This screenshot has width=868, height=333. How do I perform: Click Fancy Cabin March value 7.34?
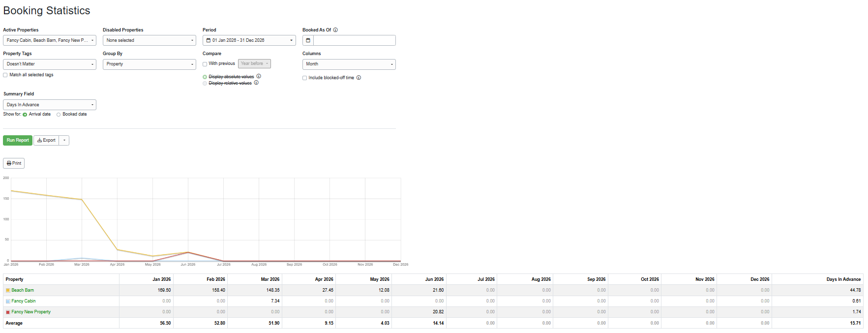[x=275, y=301]
